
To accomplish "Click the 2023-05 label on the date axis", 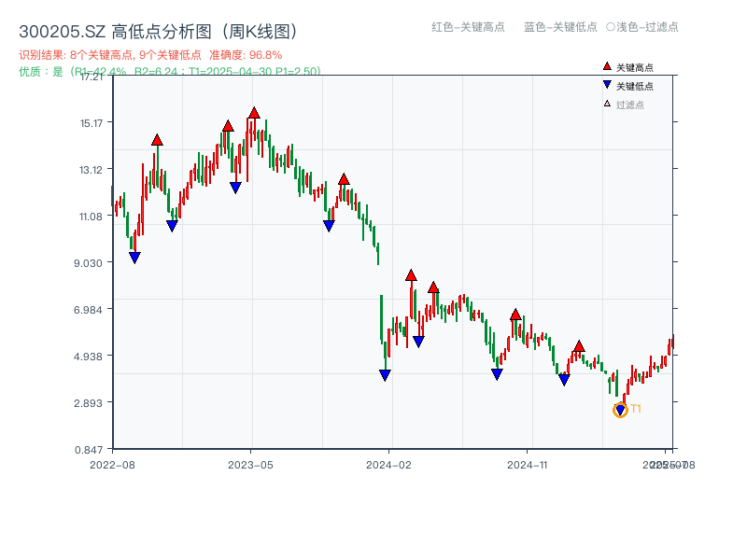I will click(x=250, y=464).
